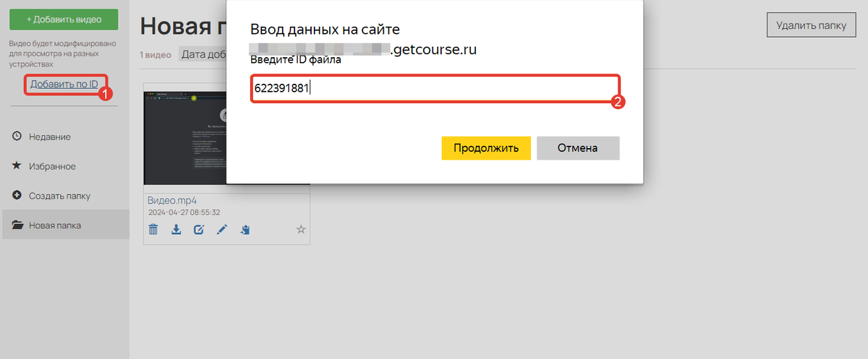Select the Новая папка folder
This screenshot has height=359, width=868.
pos(65,225)
